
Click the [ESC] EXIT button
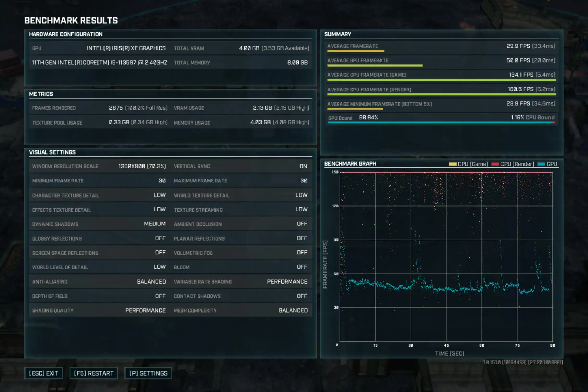coord(44,373)
